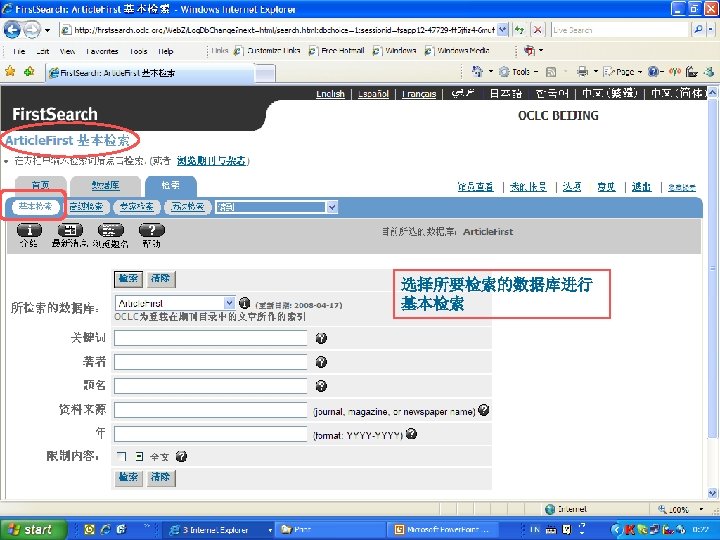Click the 专家检索 expert search button
This screenshot has height=540, width=720.
pos(137,207)
